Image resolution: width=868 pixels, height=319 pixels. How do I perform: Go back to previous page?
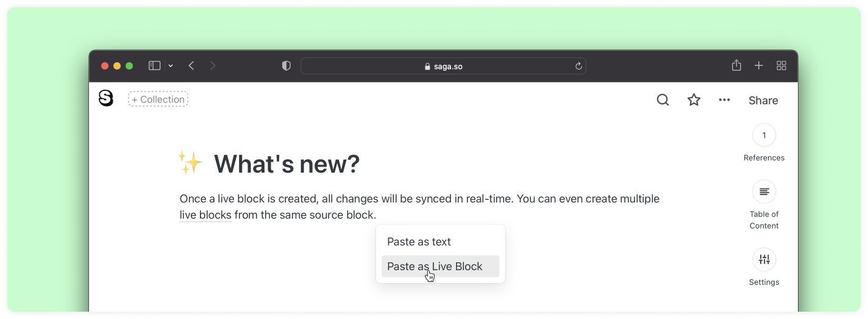click(191, 66)
